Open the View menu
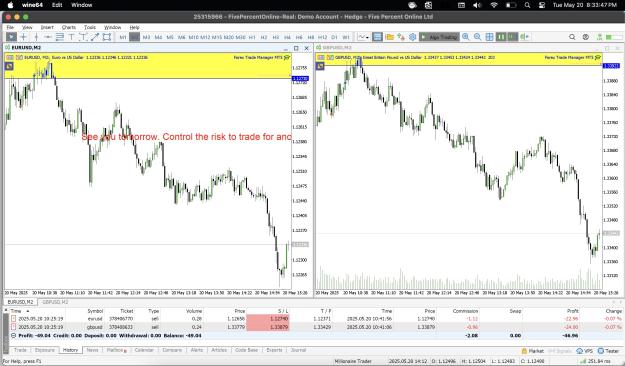This screenshot has height=366, width=625. (27, 27)
